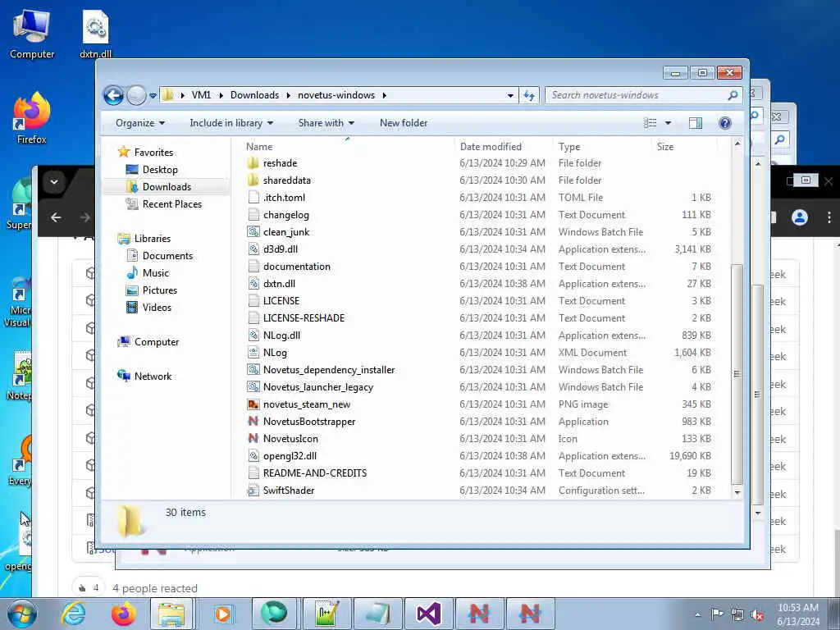Click the VM1 breadcrumb in address bar

(201, 95)
